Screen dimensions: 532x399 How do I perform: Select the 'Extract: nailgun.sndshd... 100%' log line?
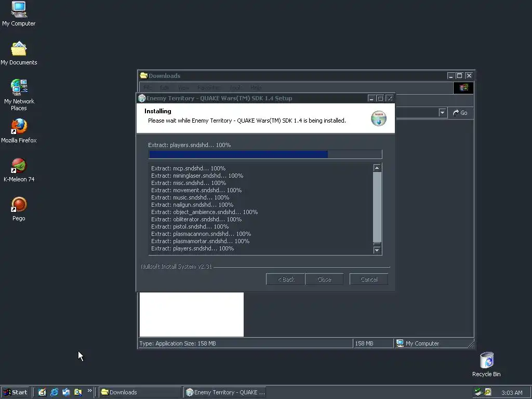pos(192,205)
